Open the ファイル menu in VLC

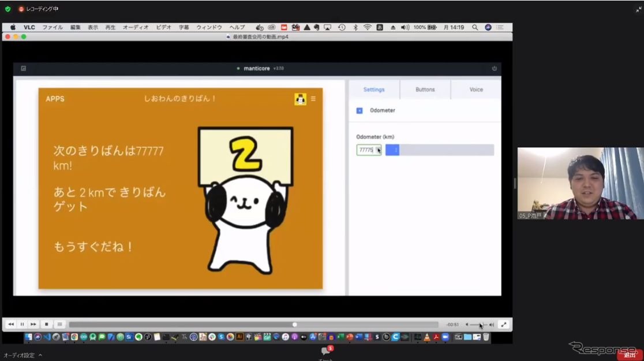53,27
